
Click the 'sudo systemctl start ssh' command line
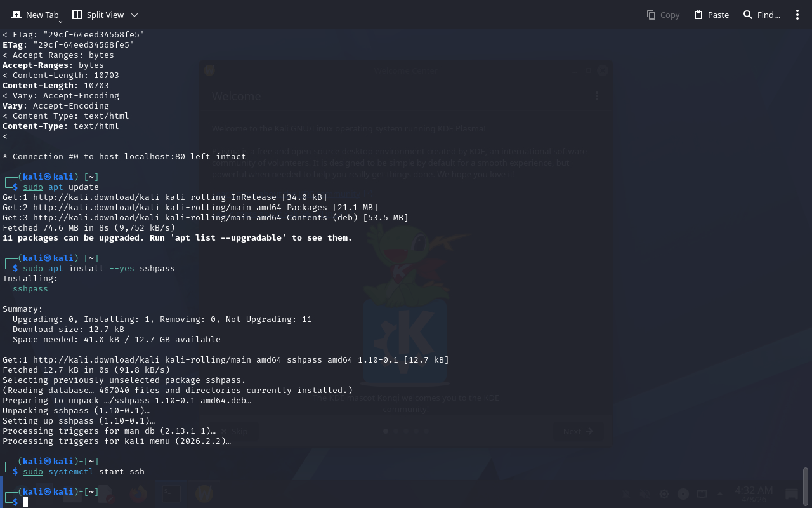pos(84,472)
